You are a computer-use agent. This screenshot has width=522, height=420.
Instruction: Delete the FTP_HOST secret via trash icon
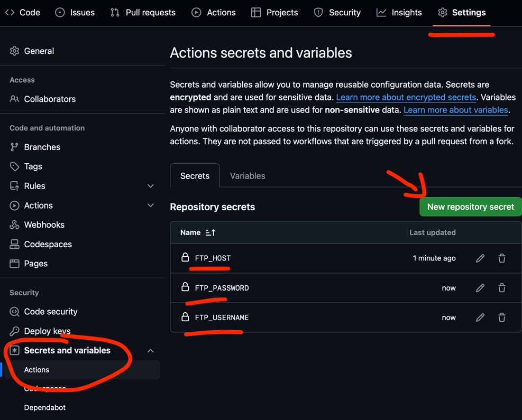pos(501,258)
